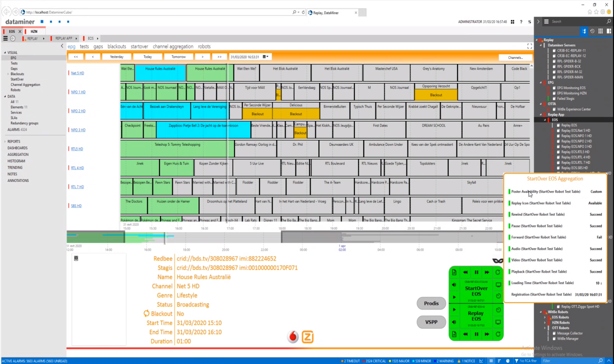Image resolution: width=614 pixels, height=364 pixels.
Task: Open the help question mark icon
Action: pos(521,22)
